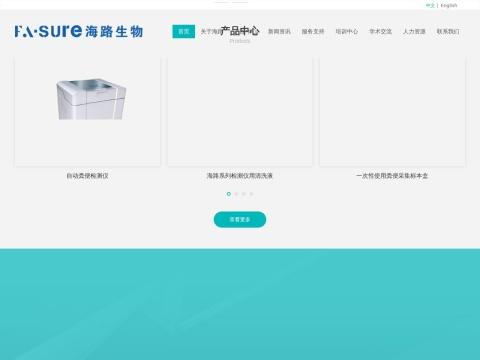Select the third carousel dot
Image resolution: width=480 pixels, height=360 pixels.
click(244, 194)
